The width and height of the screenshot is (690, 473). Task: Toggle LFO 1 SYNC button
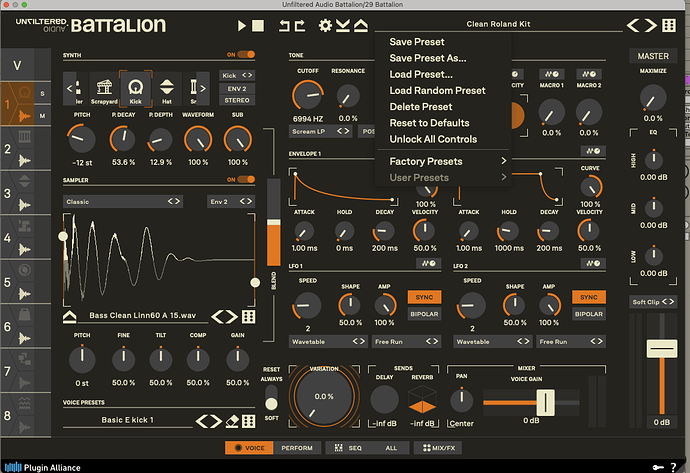[424, 297]
